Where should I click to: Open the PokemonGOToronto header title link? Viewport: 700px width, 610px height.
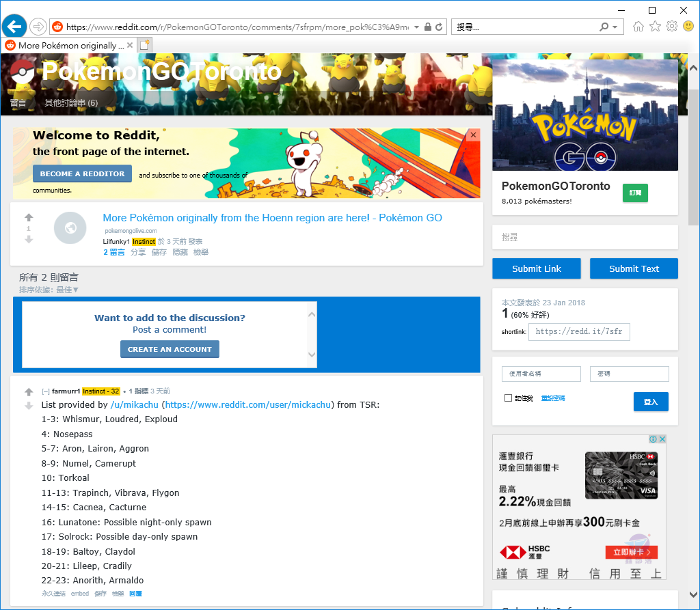(x=161, y=72)
